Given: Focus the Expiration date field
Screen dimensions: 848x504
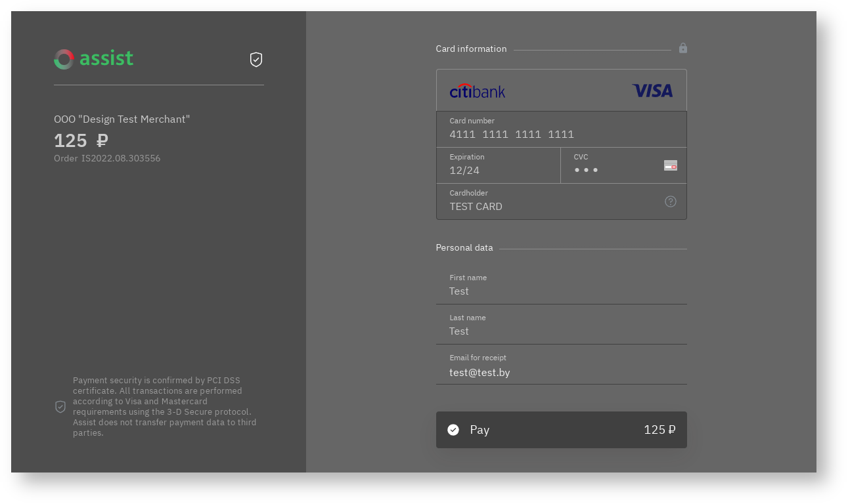Looking at the screenshot, I should [x=498, y=170].
